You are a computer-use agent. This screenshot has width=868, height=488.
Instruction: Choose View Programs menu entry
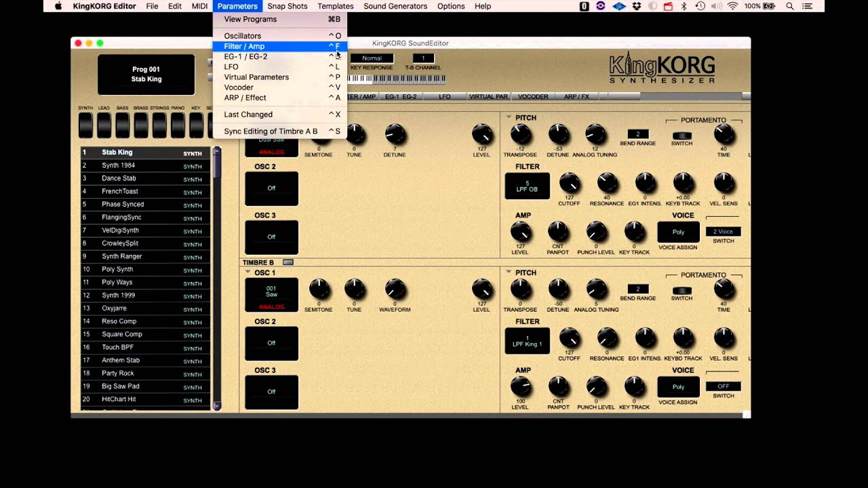click(280, 19)
